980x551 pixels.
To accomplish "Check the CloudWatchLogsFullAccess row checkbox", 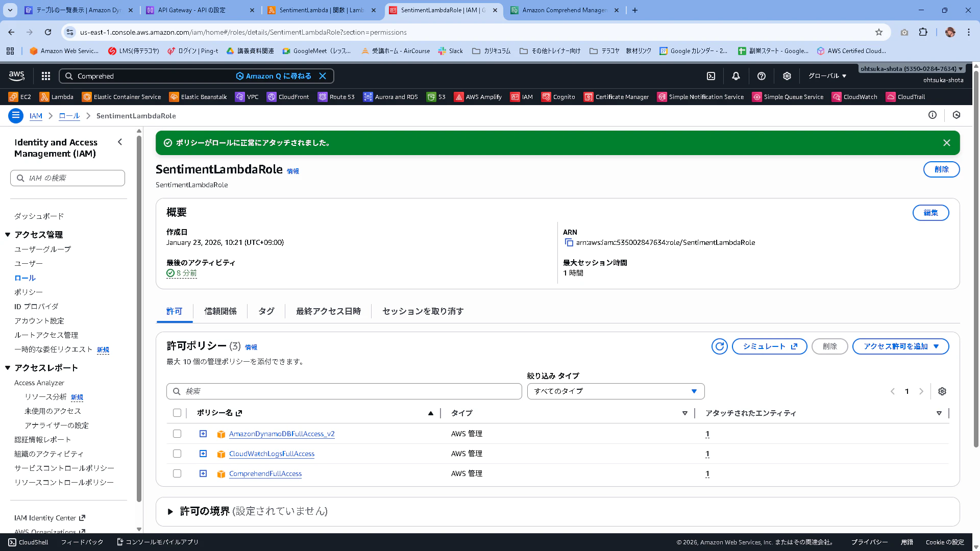I will [177, 454].
